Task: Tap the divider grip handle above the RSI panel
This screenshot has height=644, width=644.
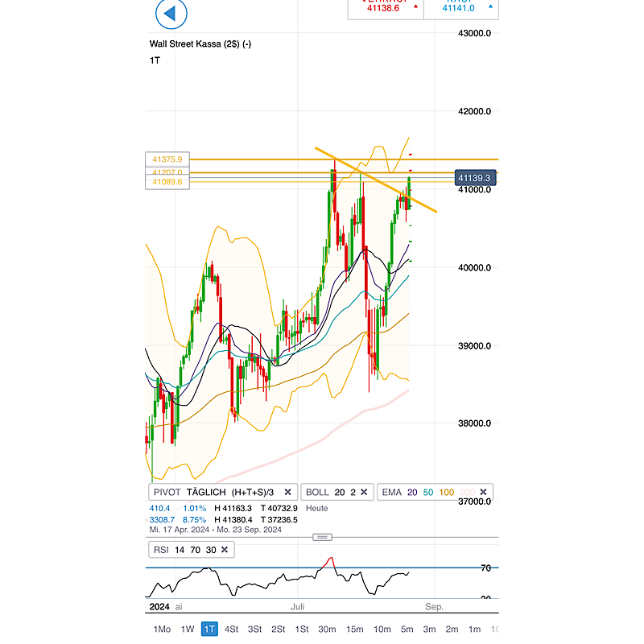Action: tap(322, 536)
